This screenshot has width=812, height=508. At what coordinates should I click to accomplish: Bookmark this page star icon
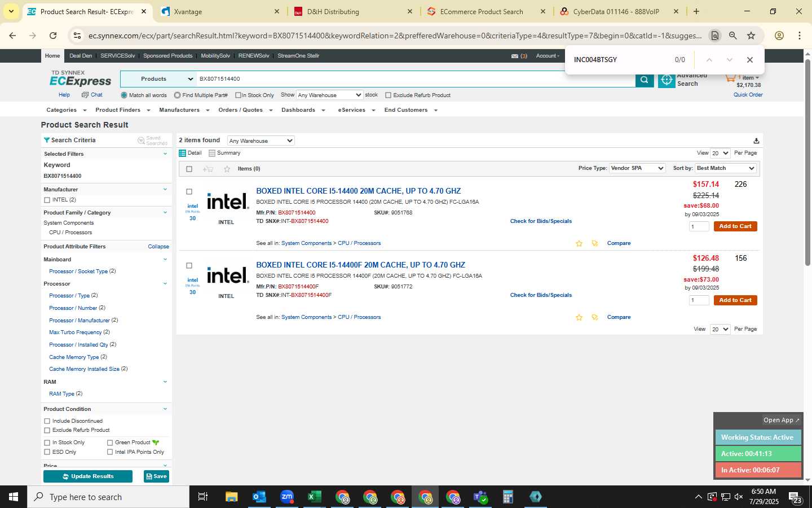tap(751, 36)
